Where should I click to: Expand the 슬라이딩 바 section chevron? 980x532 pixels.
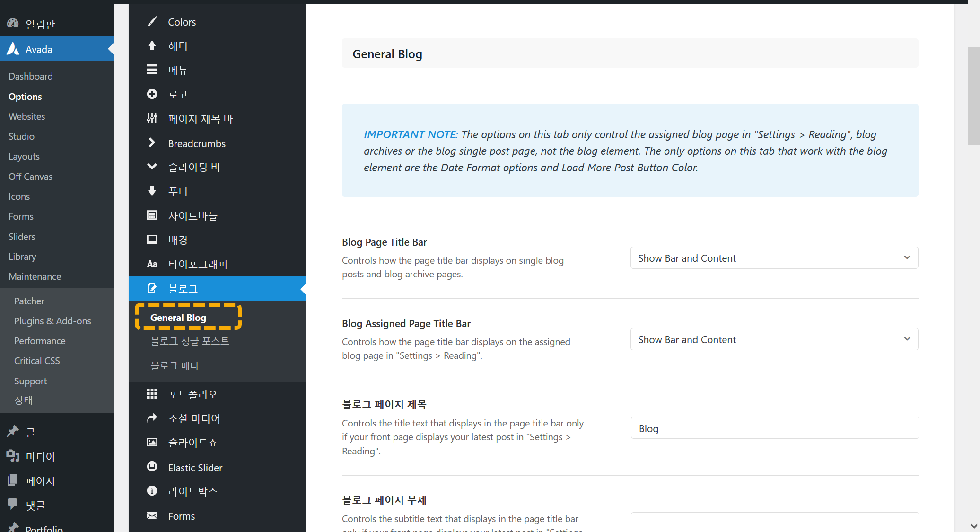152,167
